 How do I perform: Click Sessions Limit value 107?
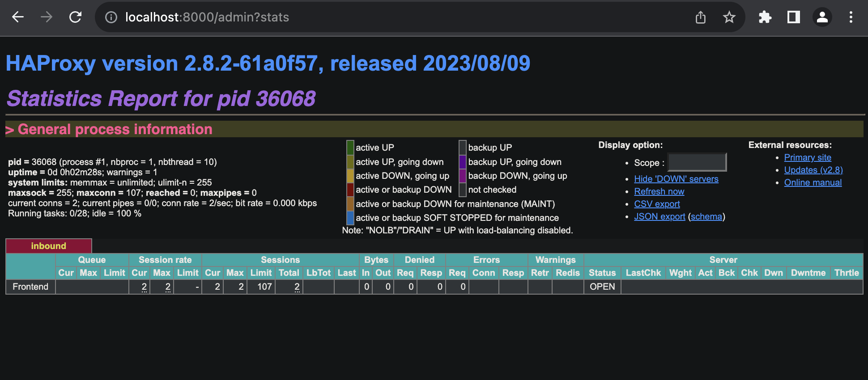point(264,287)
